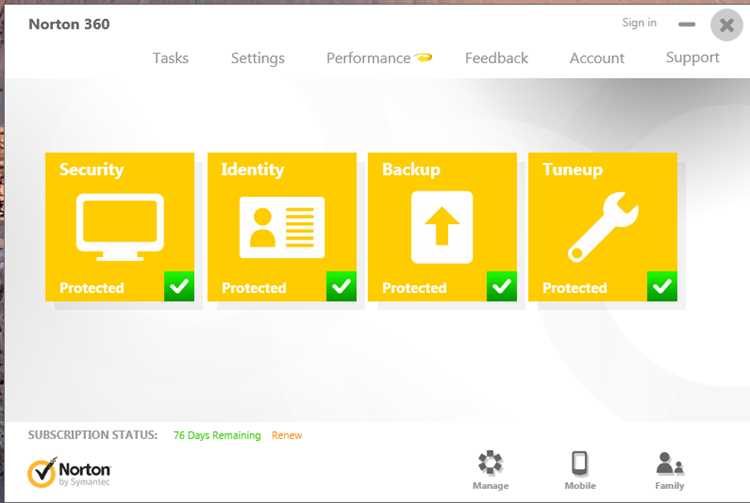Close the Norton 360 window

point(727,25)
